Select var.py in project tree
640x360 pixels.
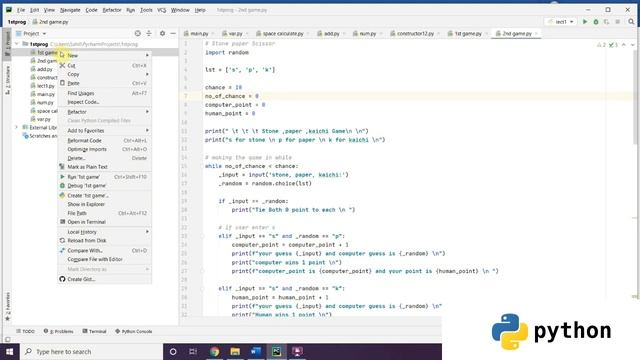43,119
